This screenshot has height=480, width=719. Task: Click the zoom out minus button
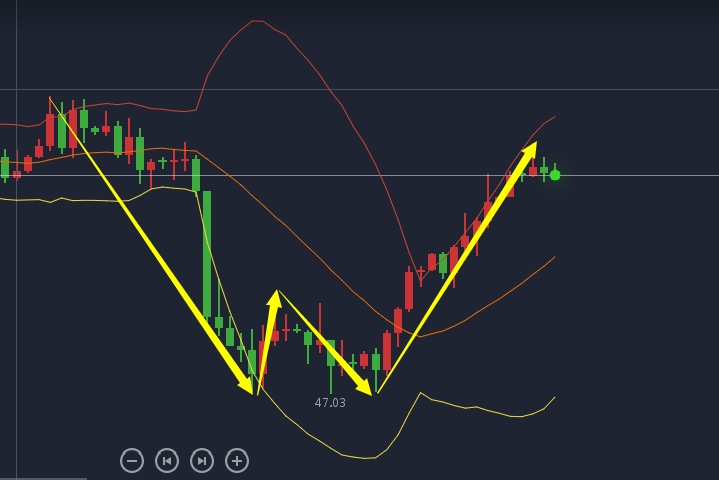click(x=132, y=460)
